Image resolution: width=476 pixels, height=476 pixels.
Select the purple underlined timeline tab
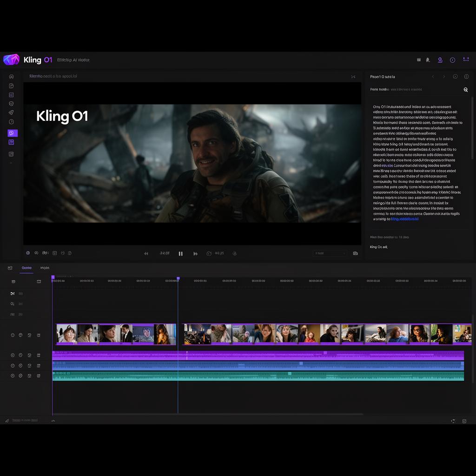26,268
